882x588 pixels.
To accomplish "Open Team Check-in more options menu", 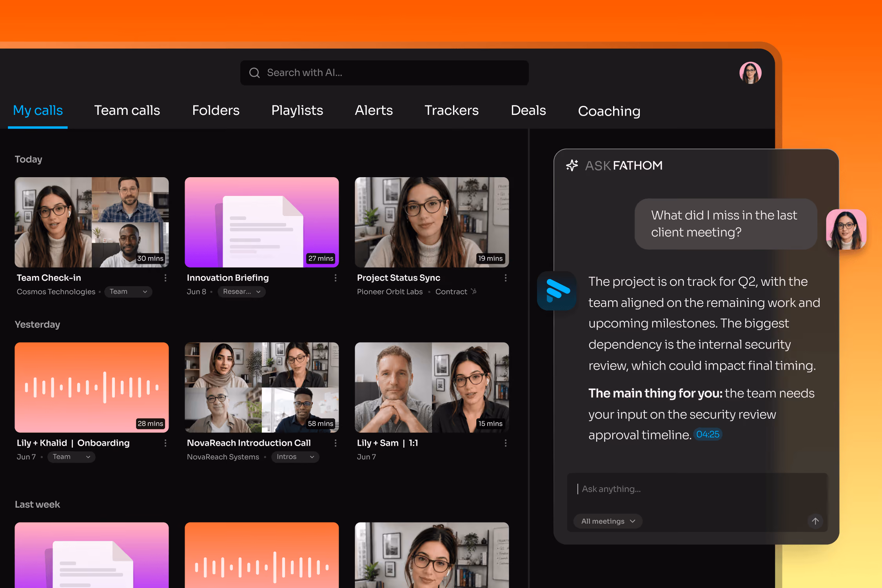I will tap(165, 278).
